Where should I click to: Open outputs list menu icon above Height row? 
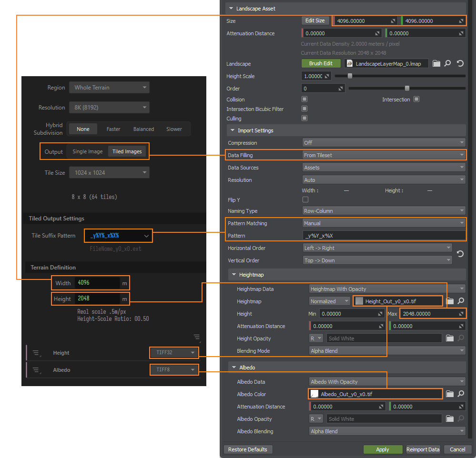[x=197, y=338]
